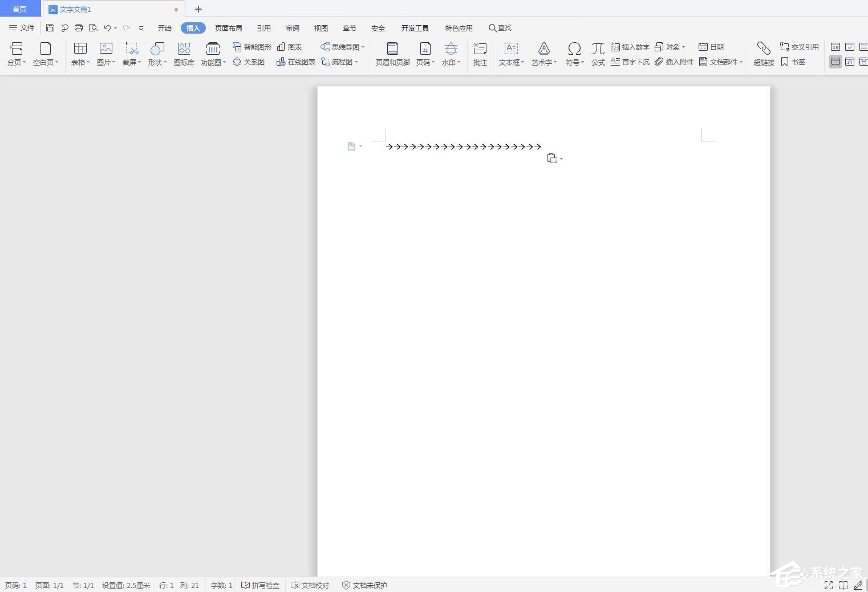
Task: Add a Bookmark (书签)
Action: tap(793, 62)
